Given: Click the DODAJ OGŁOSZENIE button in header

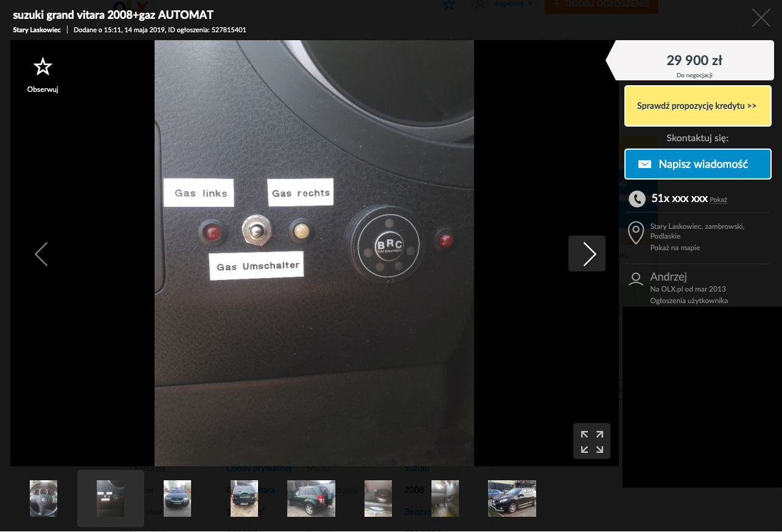Looking at the screenshot, I should 601,5.
